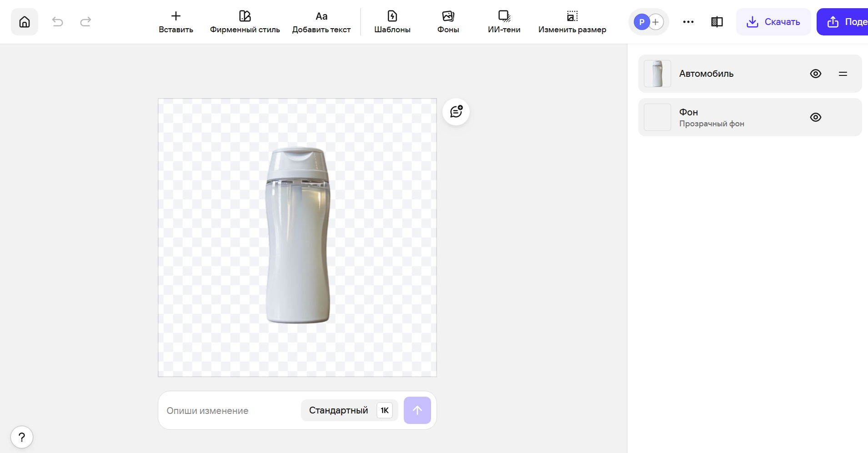
Task: Open the Фоны backgrounds tool
Action: 448,22
